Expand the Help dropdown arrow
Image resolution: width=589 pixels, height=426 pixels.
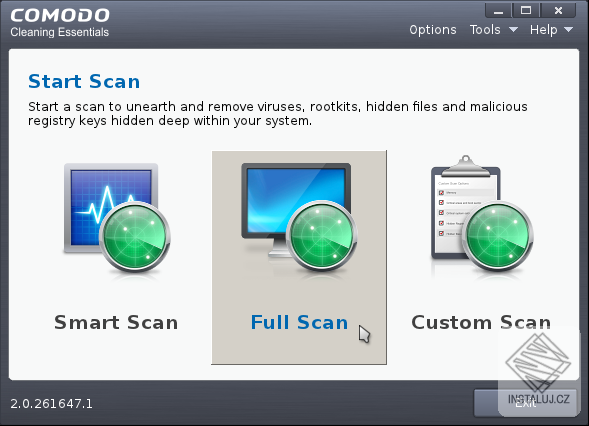[x=568, y=29]
